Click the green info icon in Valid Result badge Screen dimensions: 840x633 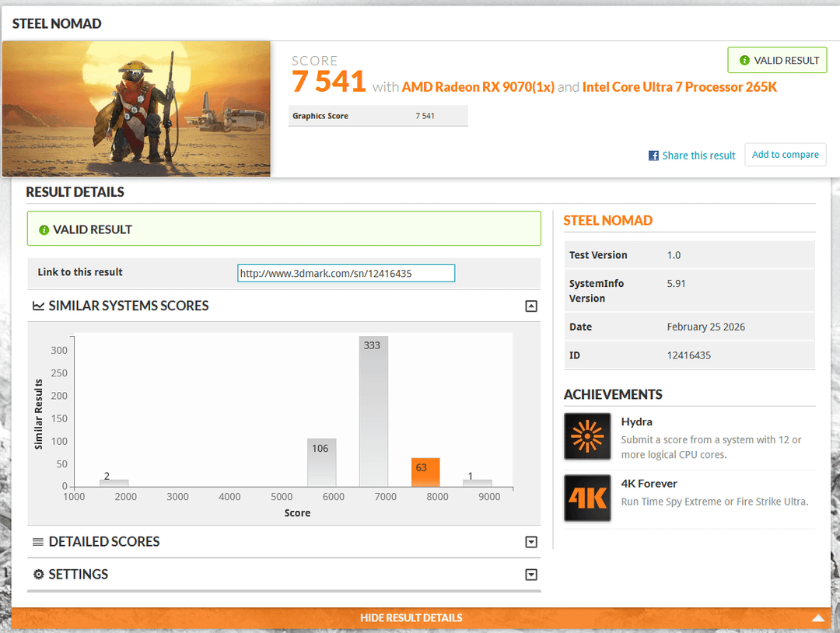(744, 61)
